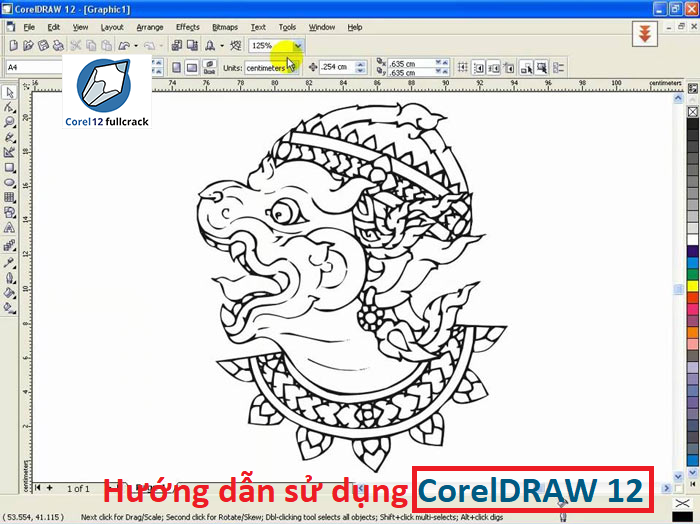The image size is (700, 524).
Task: Click the vertical scrollbar up arrow
Action: tap(678, 98)
